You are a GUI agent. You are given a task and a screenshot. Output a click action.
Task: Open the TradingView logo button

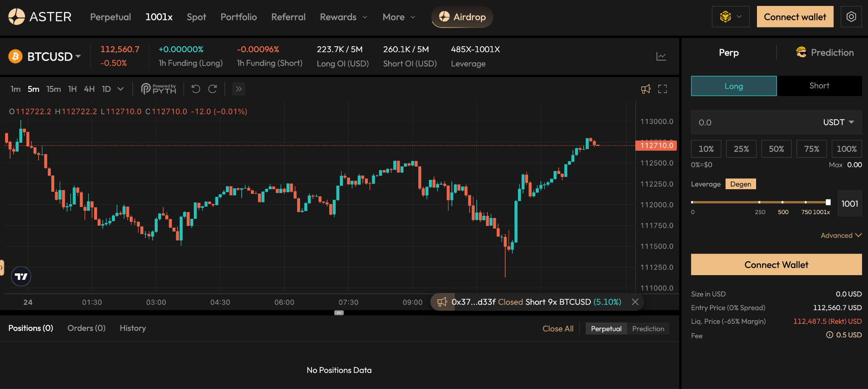[x=21, y=276]
